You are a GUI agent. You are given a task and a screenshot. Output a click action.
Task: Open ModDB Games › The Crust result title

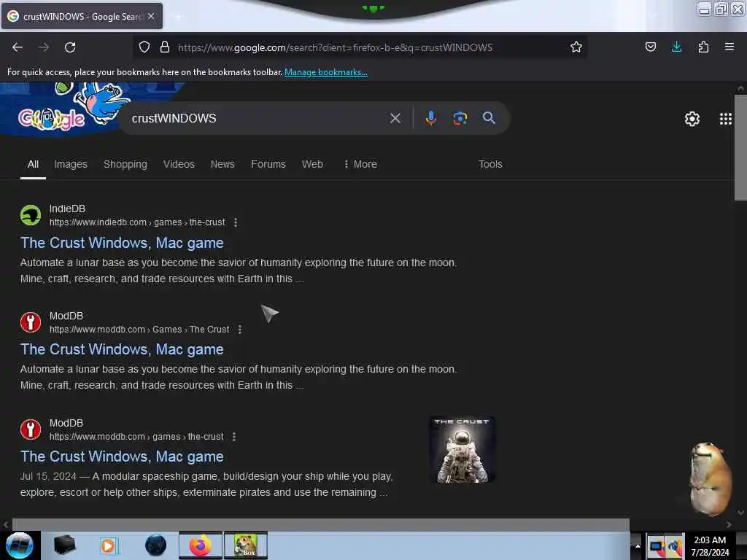tap(122, 349)
